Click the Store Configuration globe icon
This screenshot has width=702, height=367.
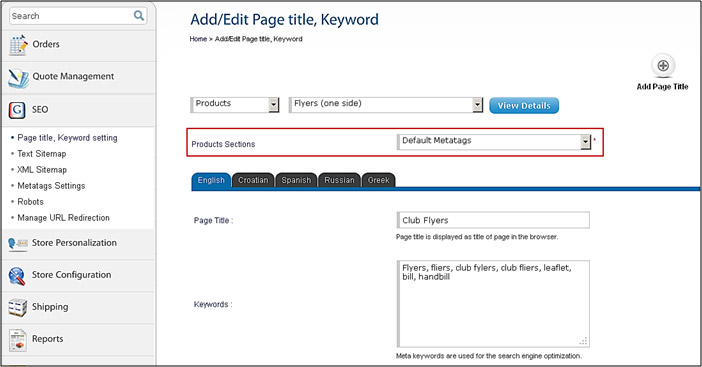pos(17,276)
